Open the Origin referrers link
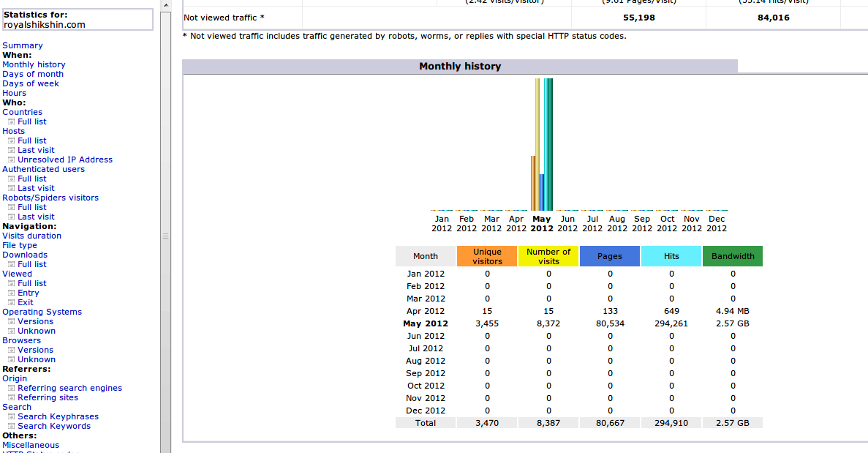 (15, 378)
